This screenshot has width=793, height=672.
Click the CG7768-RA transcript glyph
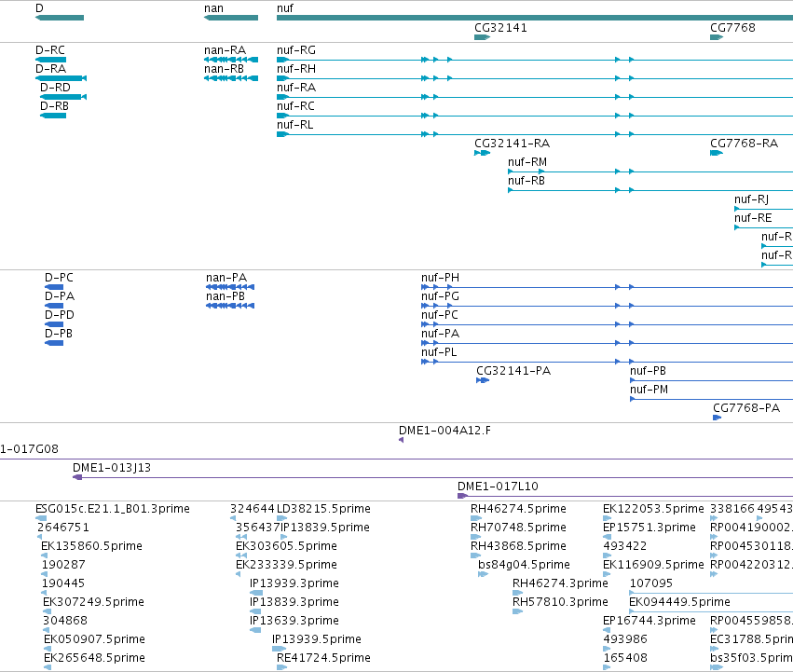[717, 153]
